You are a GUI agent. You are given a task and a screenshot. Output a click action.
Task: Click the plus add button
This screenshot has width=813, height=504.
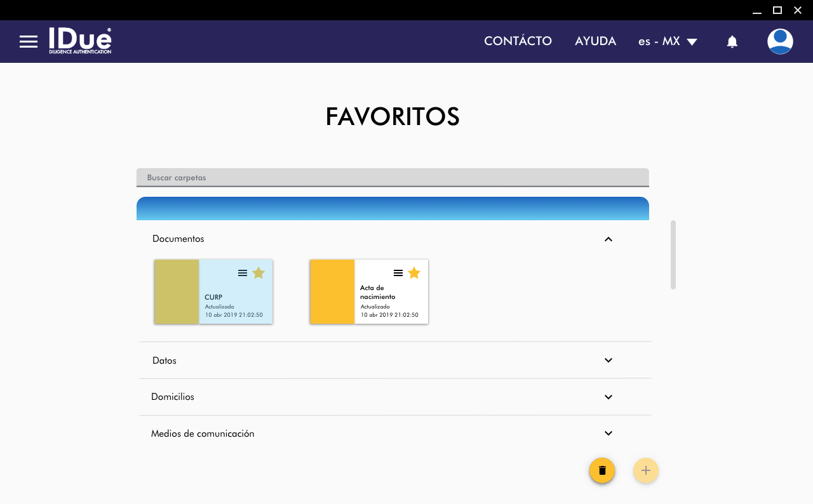[x=645, y=470]
